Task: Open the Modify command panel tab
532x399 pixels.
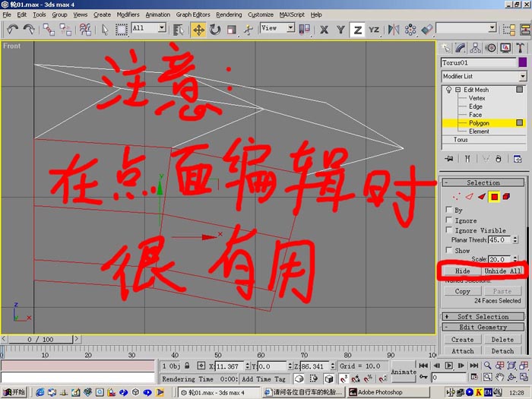Action: (x=461, y=48)
